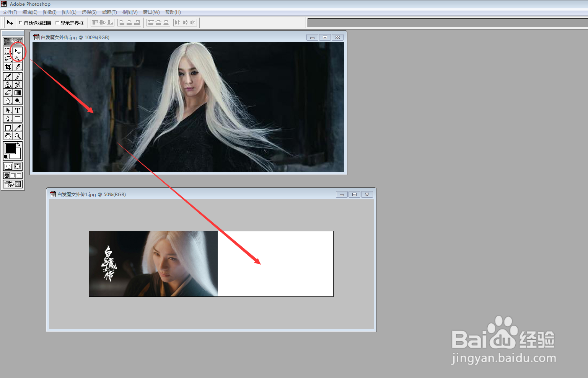Distribute bottom edges button
The height and width of the screenshot is (378, 588).
point(166,23)
